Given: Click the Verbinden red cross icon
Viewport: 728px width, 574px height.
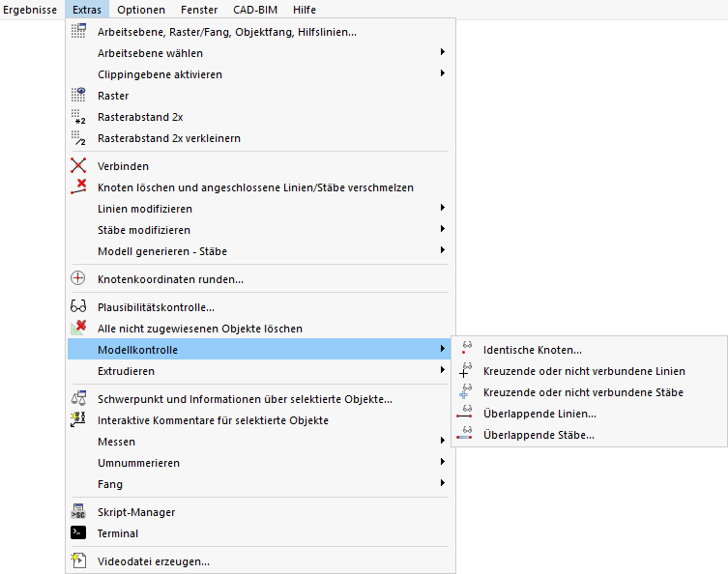Looking at the screenshot, I should (78, 165).
